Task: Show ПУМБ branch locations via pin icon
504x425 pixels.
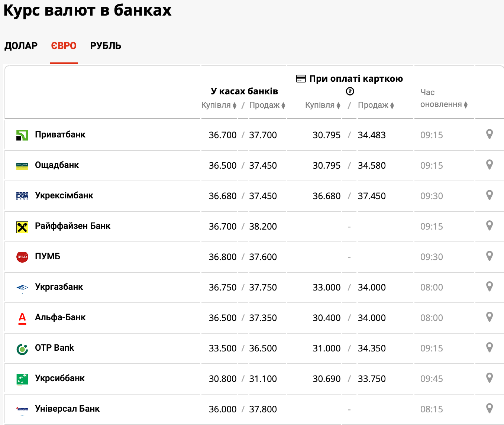Action: pos(490,256)
